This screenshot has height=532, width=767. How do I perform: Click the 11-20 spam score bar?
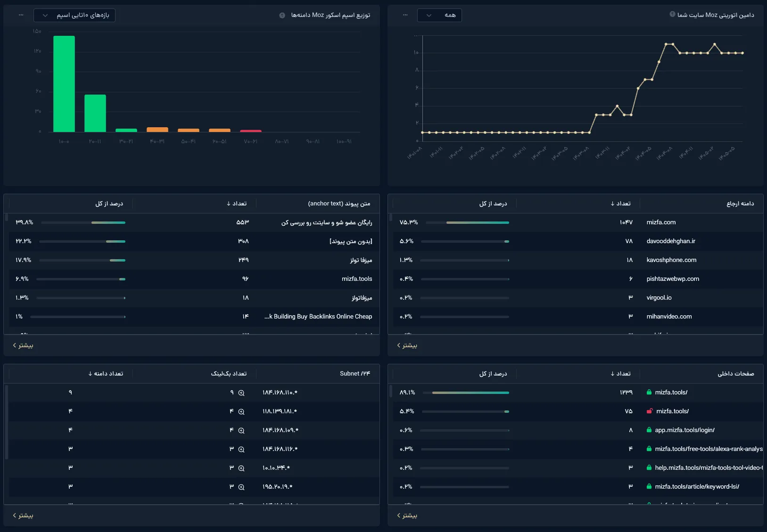click(95, 113)
